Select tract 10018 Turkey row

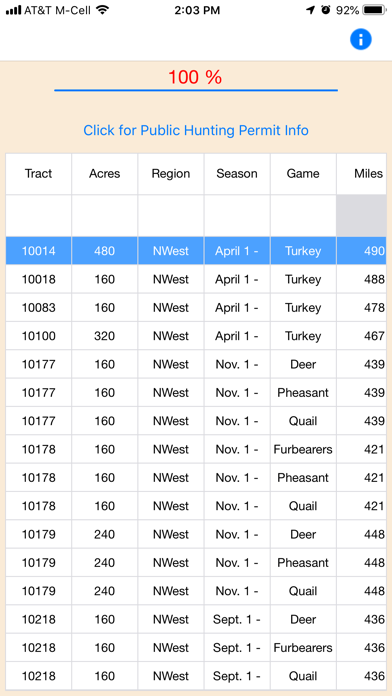pos(196,279)
